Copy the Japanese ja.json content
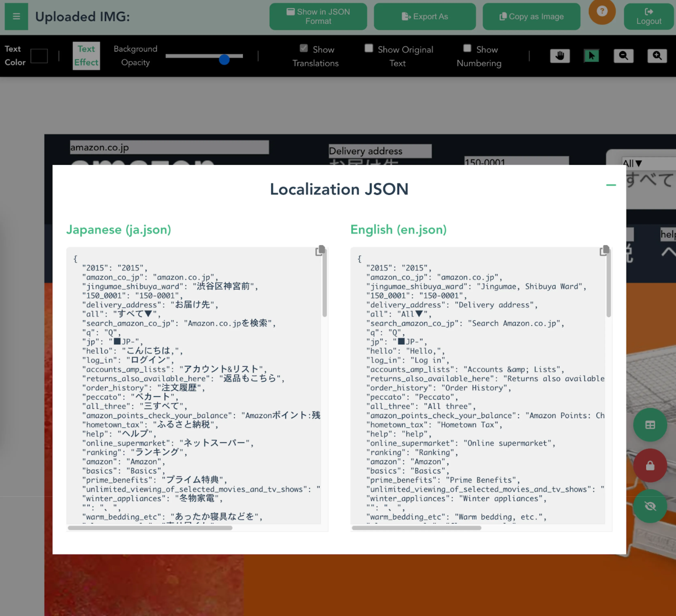Screen dimensions: 676x616 tap(320, 250)
